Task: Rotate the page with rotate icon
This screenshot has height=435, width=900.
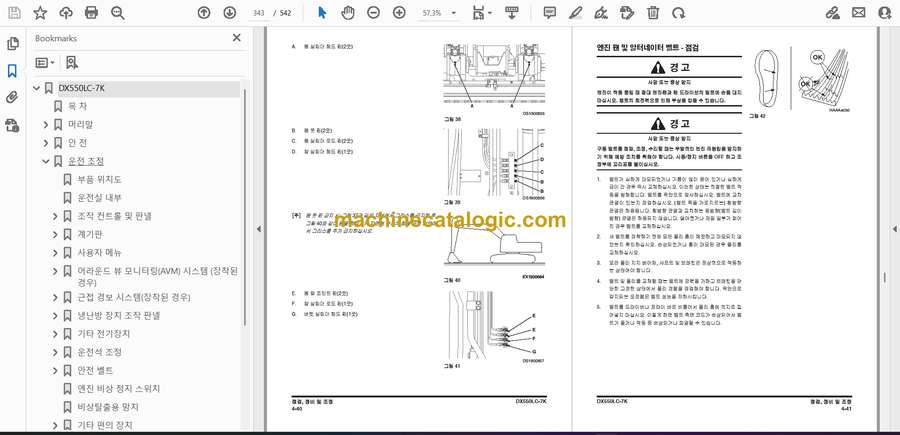Action: [678, 13]
